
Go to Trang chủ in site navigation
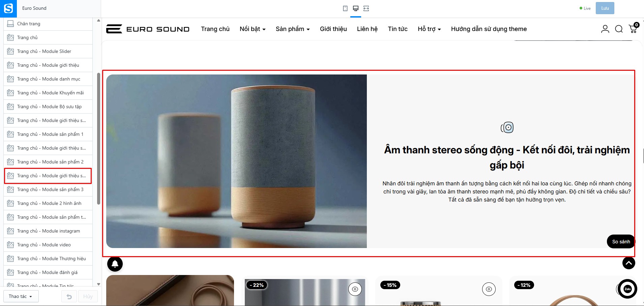215,29
